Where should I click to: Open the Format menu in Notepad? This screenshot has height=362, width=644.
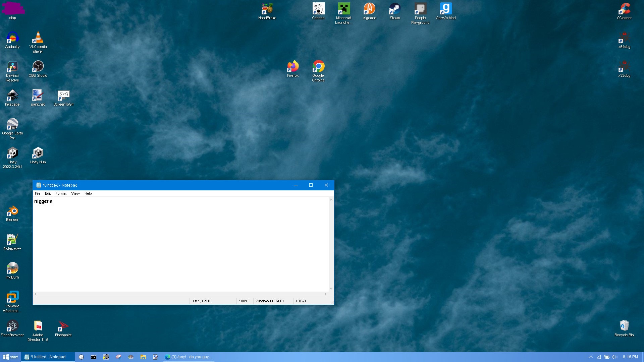pos(61,193)
